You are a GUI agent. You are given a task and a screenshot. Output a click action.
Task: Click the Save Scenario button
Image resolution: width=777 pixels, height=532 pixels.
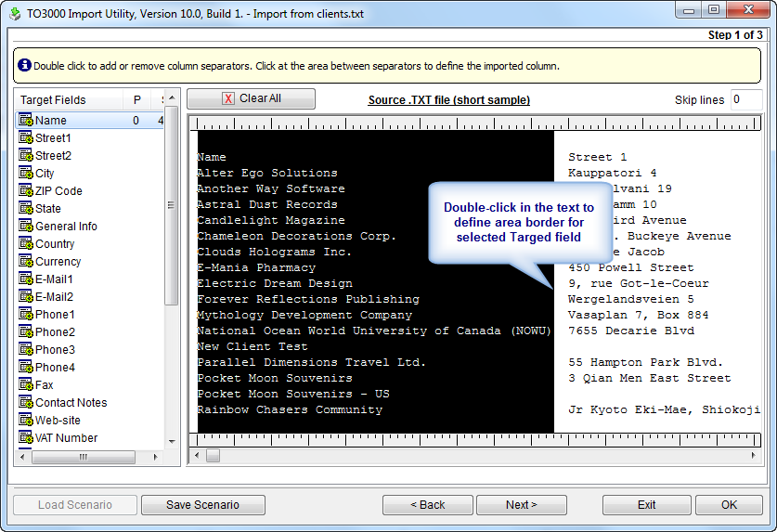click(x=203, y=505)
